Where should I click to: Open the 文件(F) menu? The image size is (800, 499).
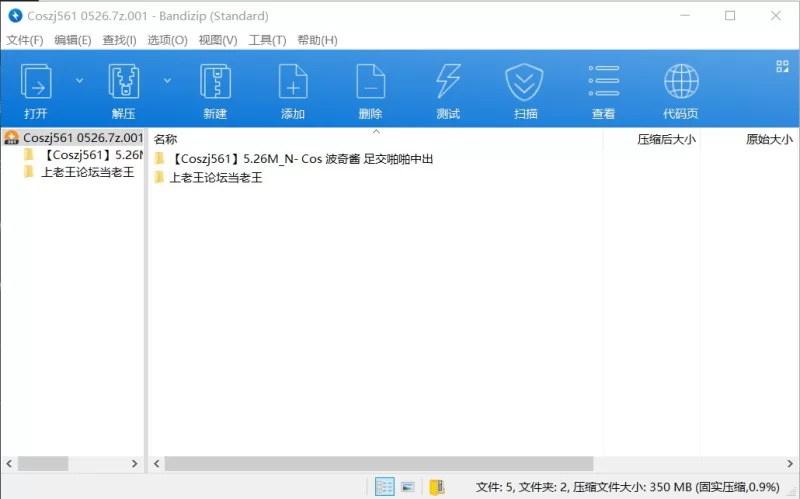point(24,40)
